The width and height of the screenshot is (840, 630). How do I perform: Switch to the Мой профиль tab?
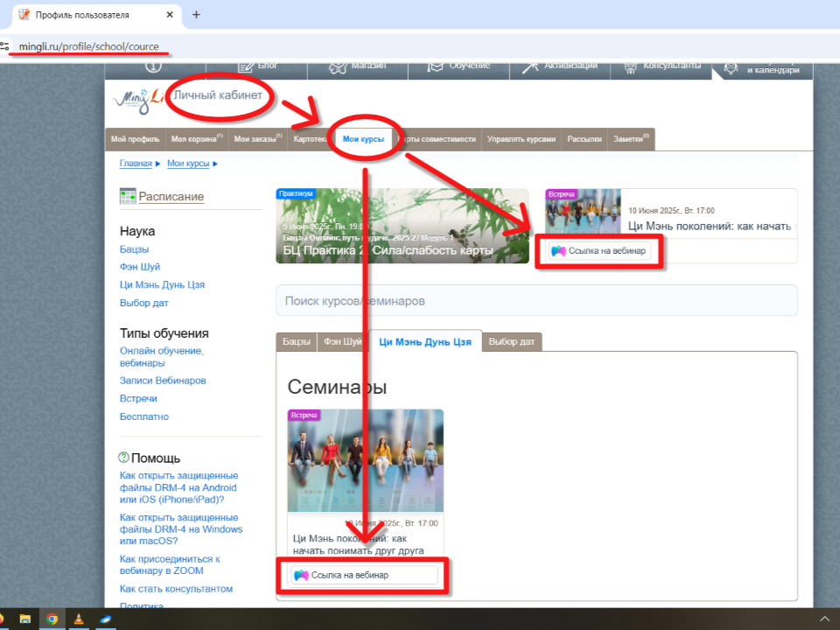tap(135, 139)
